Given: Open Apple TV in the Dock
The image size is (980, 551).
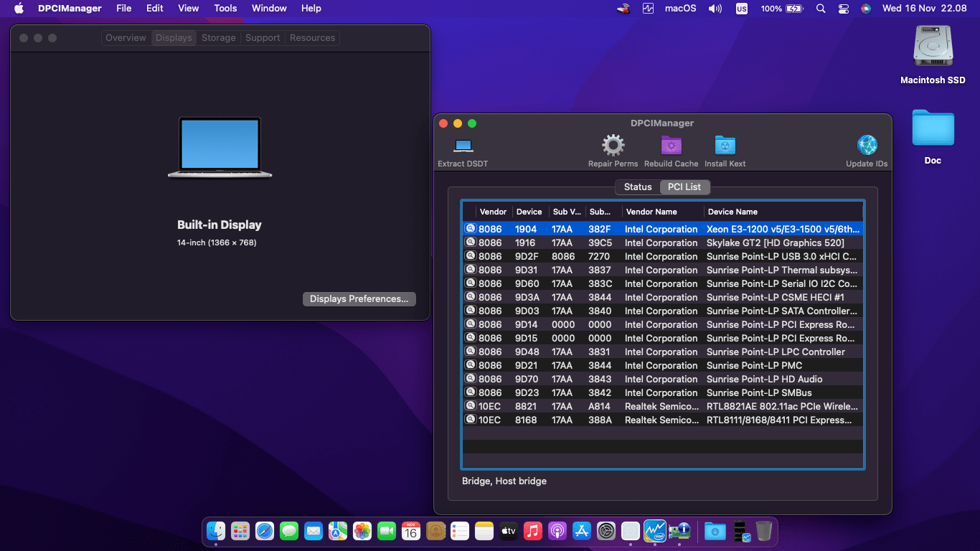Looking at the screenshot, I should [509, 531].
